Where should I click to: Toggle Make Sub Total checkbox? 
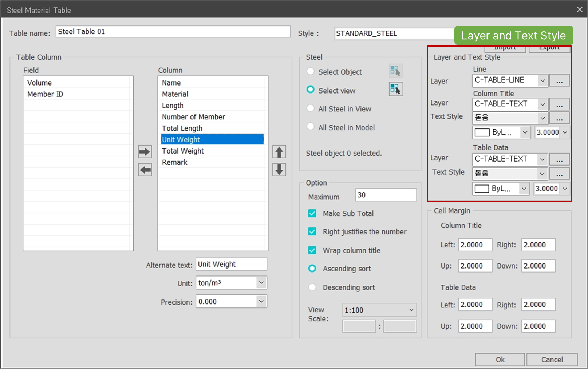(x=312, y=213)
